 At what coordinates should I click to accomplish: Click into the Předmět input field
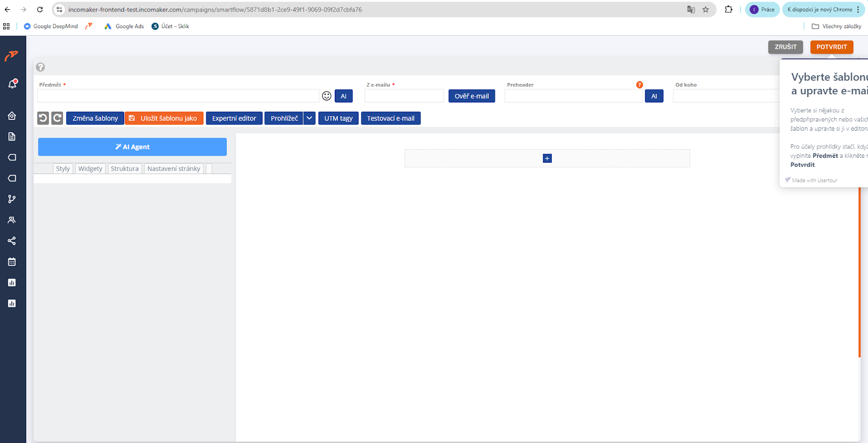pyautogui.click(x=178, y=96)
